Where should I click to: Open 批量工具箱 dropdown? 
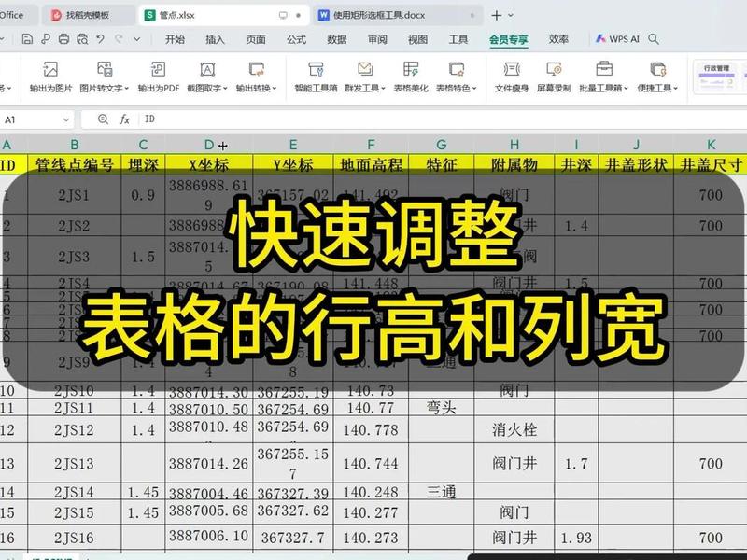(x=603, y=77)
